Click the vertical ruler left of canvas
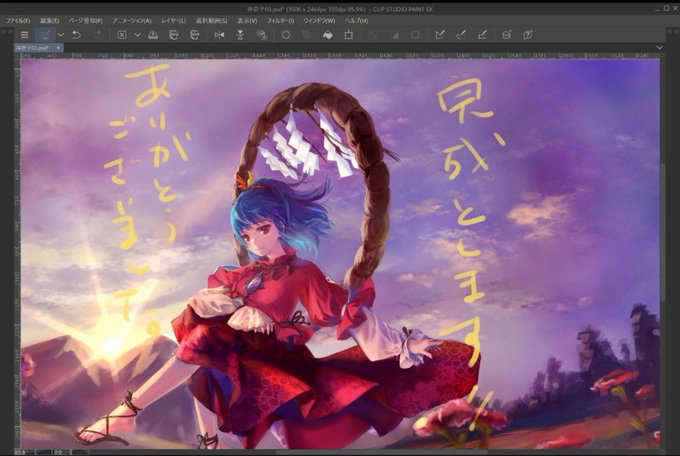The image size is (680, 456). pos(17,254)
